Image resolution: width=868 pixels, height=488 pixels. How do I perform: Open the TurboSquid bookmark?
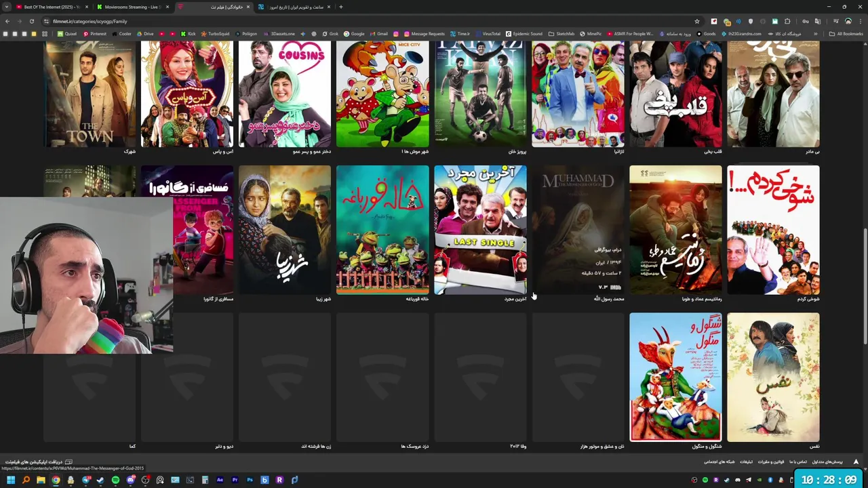[215, 34]
